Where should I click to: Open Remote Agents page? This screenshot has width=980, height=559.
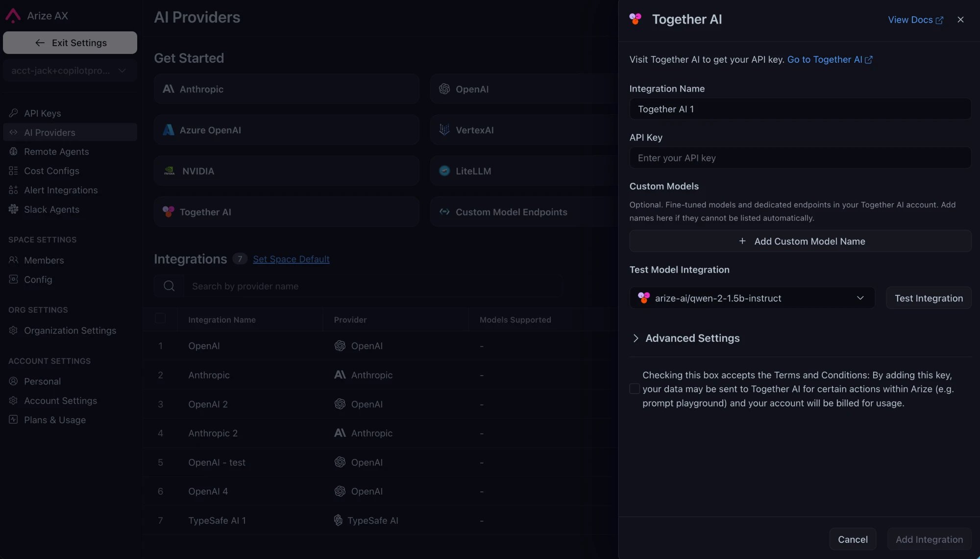(x=70, y=152)
